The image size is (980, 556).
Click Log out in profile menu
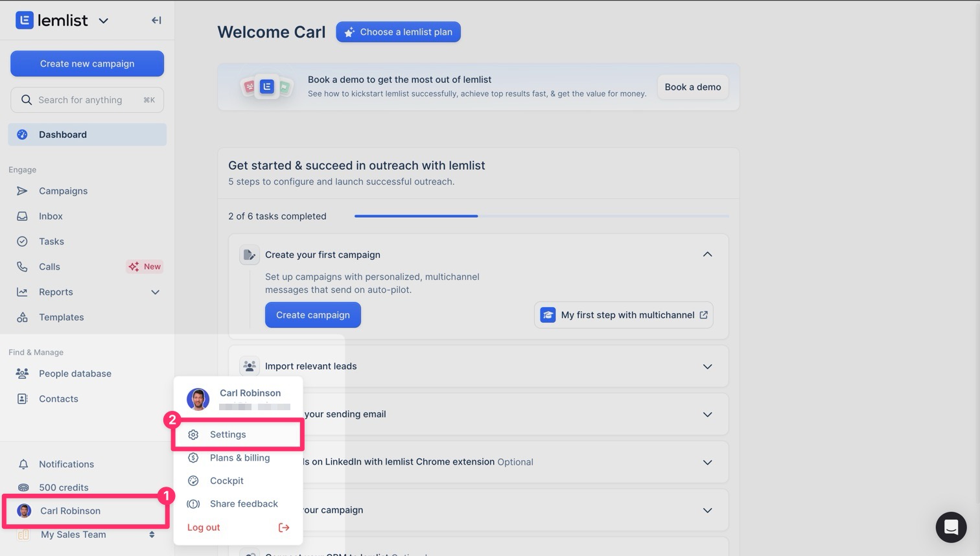point(204,527)
